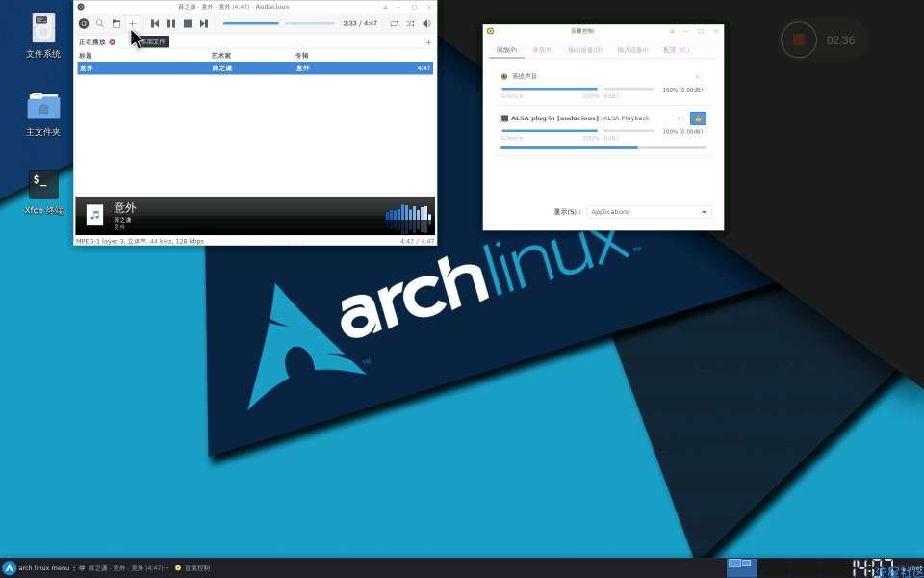The width and height of the screenshot is (924, 578).
Task: Open the search library magnifier icon
Action: (x=99, y=23)
